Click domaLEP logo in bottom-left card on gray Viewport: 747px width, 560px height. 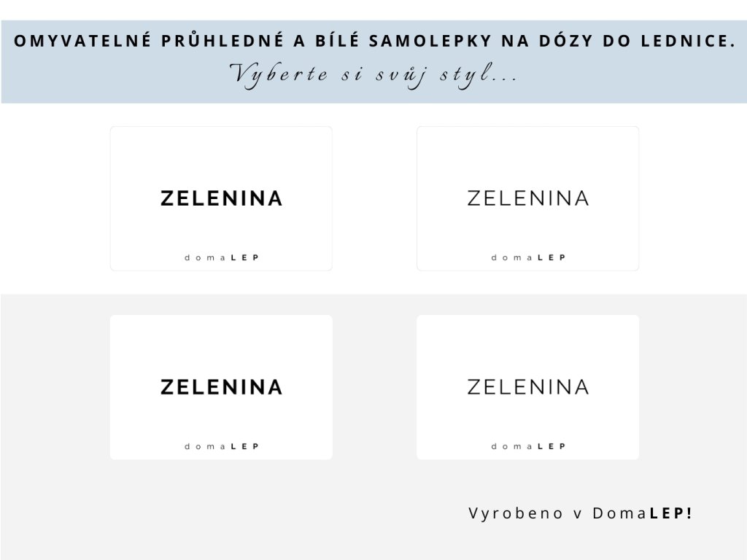coord(222,446)
